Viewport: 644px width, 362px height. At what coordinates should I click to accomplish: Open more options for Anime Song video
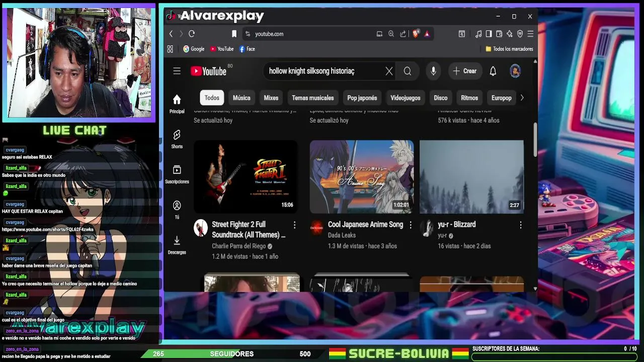click(411, 225)
